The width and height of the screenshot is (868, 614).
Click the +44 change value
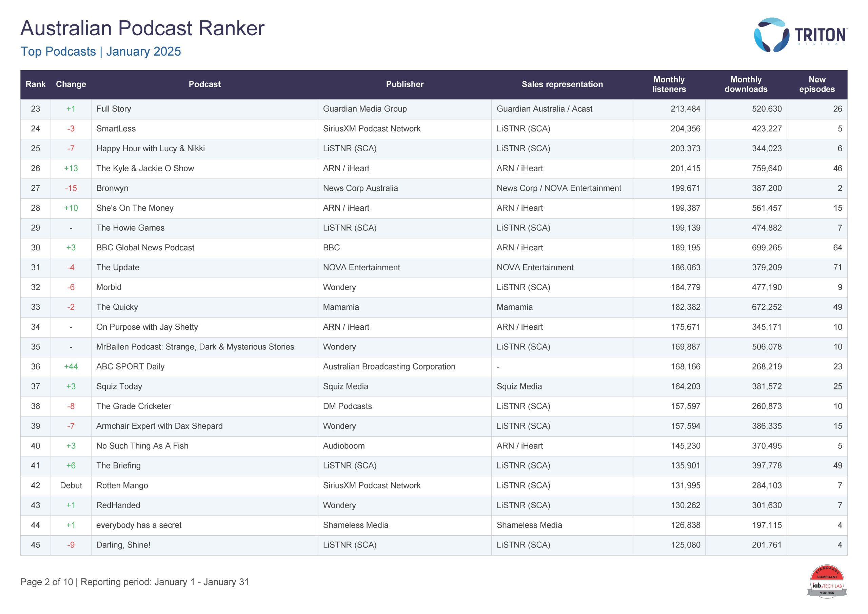point(71,367)
